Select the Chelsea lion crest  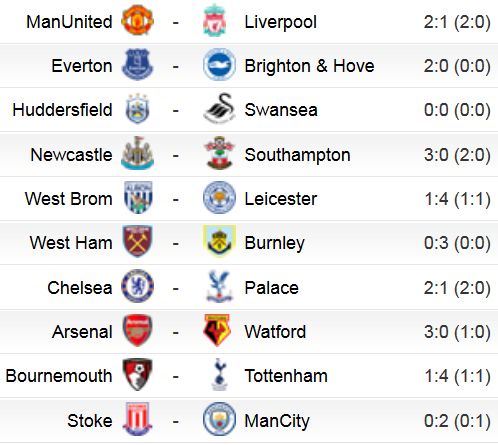(x=137, y=286)
